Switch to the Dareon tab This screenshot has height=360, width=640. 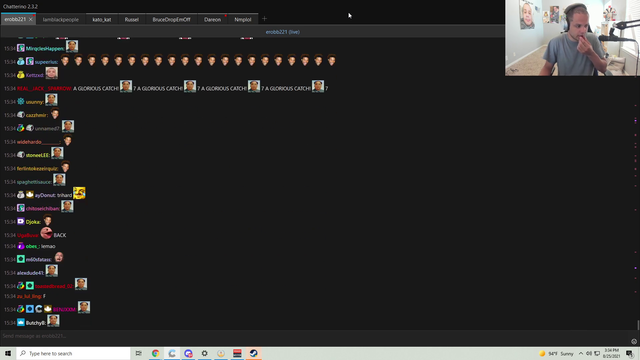point(212,19)
